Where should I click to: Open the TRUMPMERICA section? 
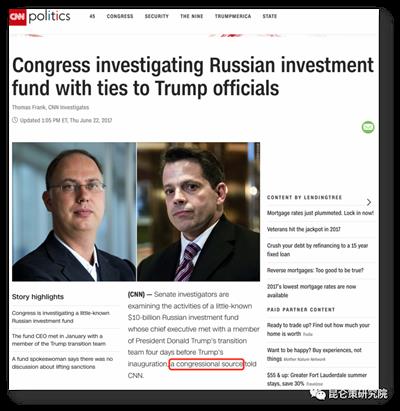(x=233, y=16)
